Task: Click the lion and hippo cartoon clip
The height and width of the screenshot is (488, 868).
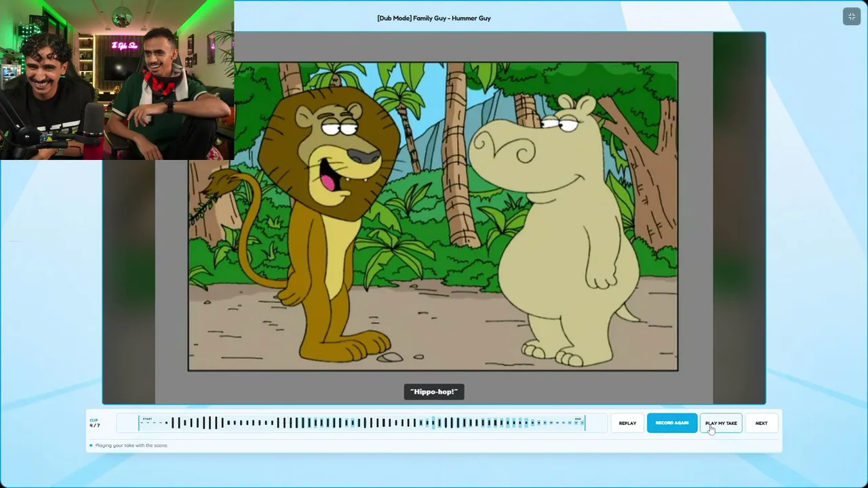Action: [x=433, y=216]
